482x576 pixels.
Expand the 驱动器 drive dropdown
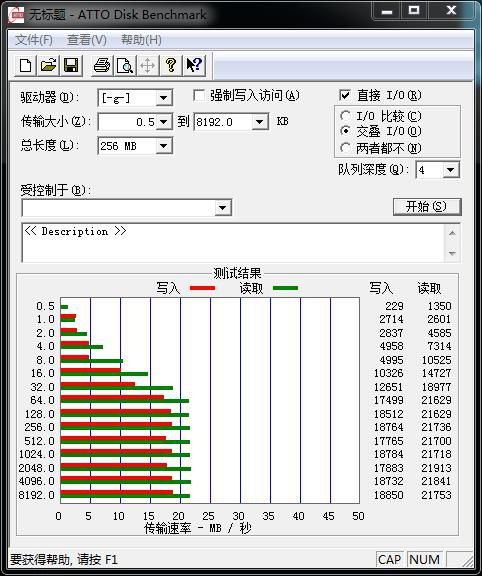[x=163, y=98]
